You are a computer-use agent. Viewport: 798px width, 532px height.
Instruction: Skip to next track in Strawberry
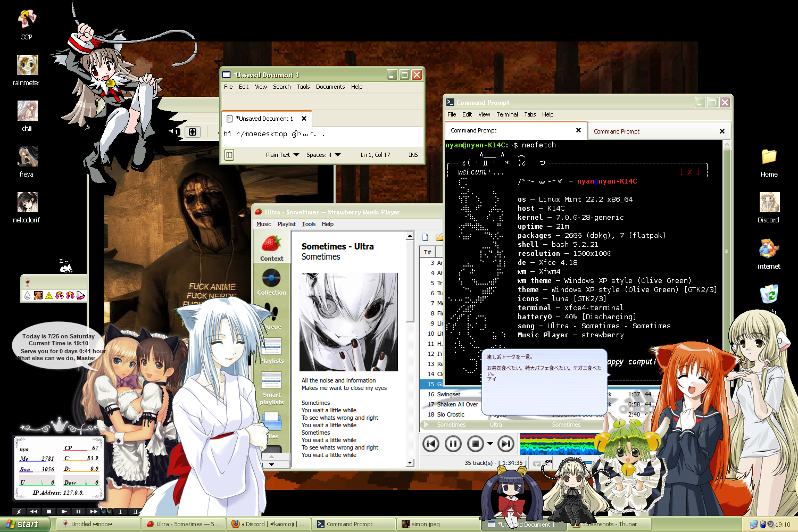coord(506,443)
